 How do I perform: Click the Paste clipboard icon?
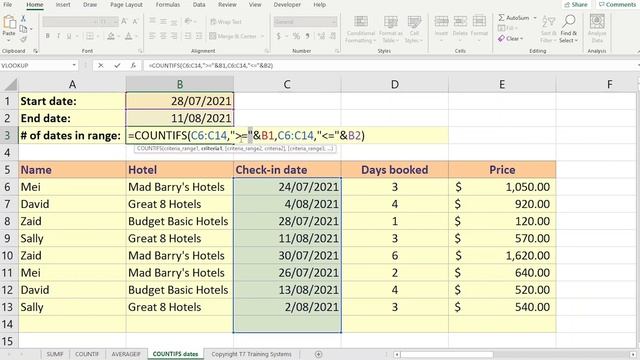[x=9, y=23]
